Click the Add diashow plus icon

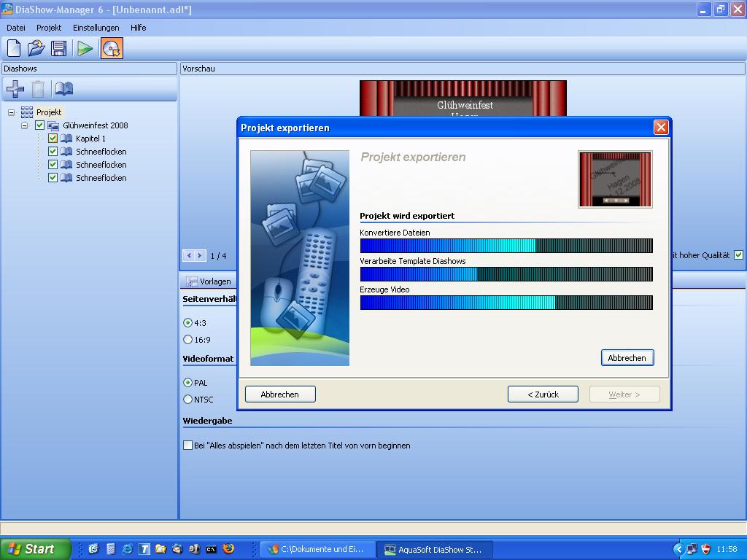15,89
